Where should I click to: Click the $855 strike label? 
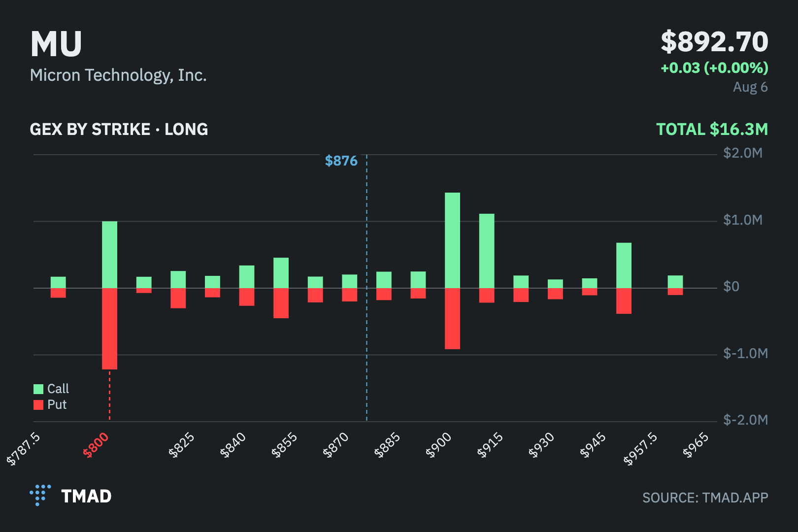pyautogui.click(x=284, y=445)
